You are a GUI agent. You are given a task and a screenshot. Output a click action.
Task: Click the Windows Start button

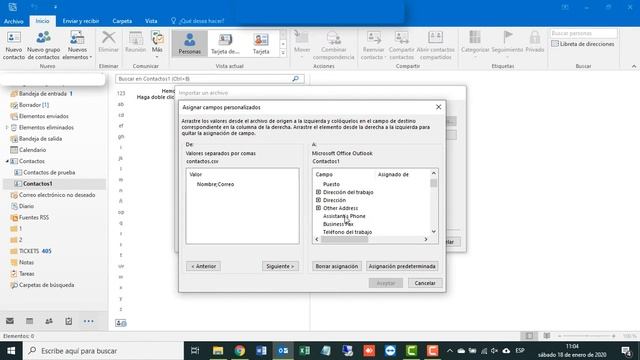click(11, 351)
